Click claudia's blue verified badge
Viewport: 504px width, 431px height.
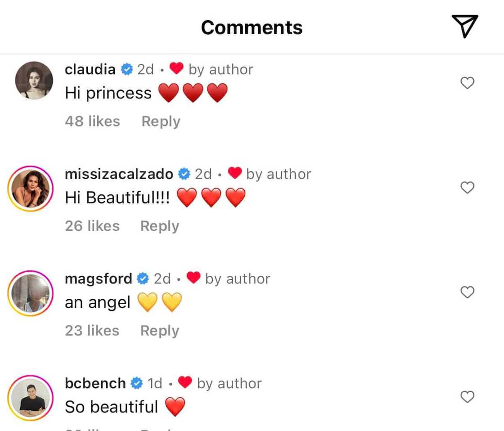(x=126, y=69)
